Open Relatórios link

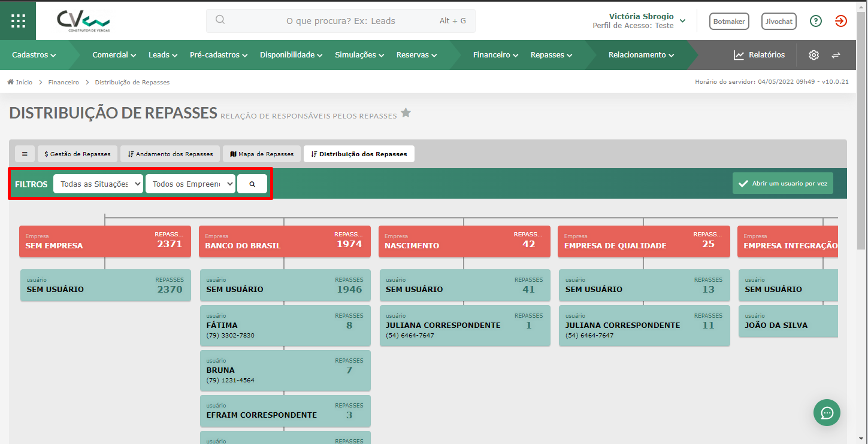[767, 55]
